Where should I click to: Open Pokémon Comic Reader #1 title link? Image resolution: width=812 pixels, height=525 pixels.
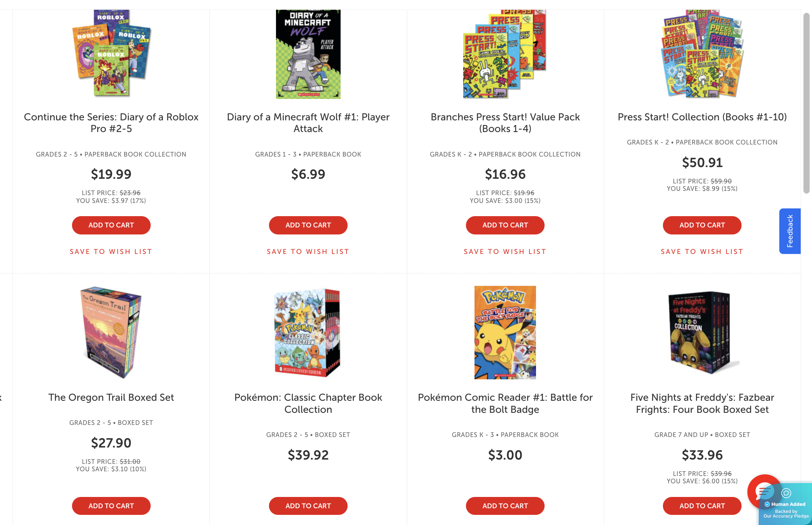tap(505, 403)
